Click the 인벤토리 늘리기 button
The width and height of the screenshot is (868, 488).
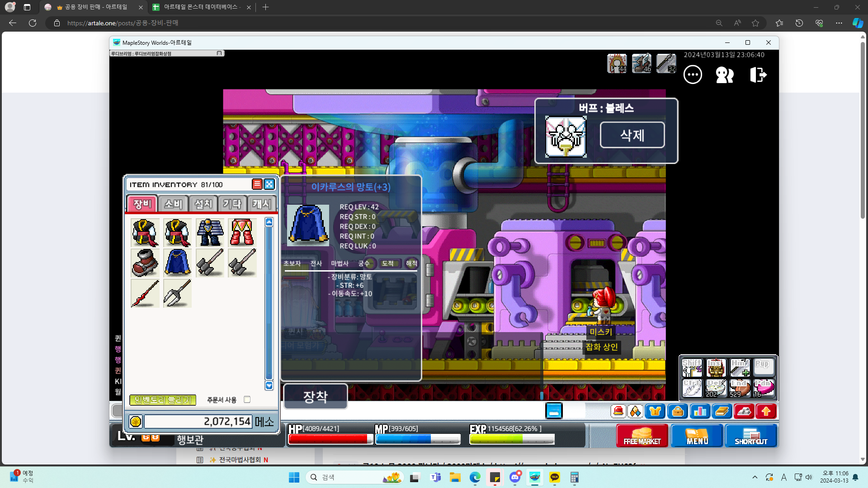[163, 400]
